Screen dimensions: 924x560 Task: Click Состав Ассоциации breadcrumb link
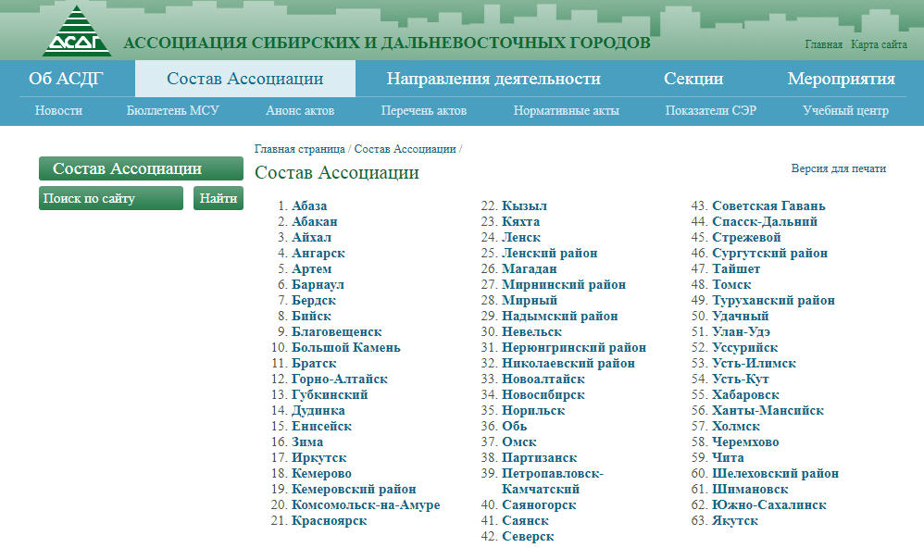coord(405,149)
